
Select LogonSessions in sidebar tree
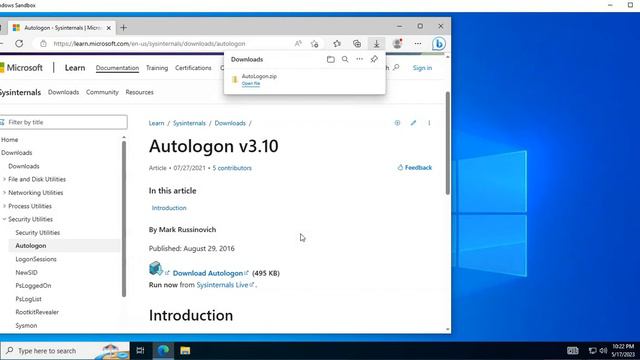click(x=36, y=259)
